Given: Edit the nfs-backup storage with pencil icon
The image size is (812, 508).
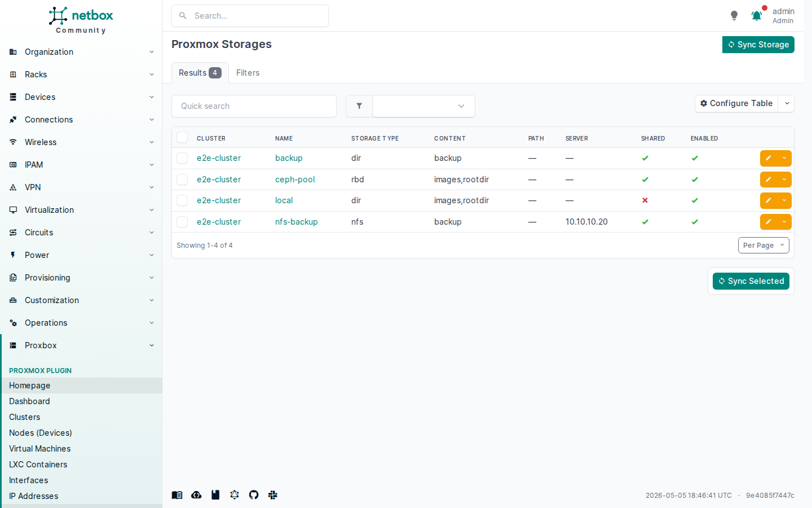Looking at the screenshot, I should click(769, 222).
